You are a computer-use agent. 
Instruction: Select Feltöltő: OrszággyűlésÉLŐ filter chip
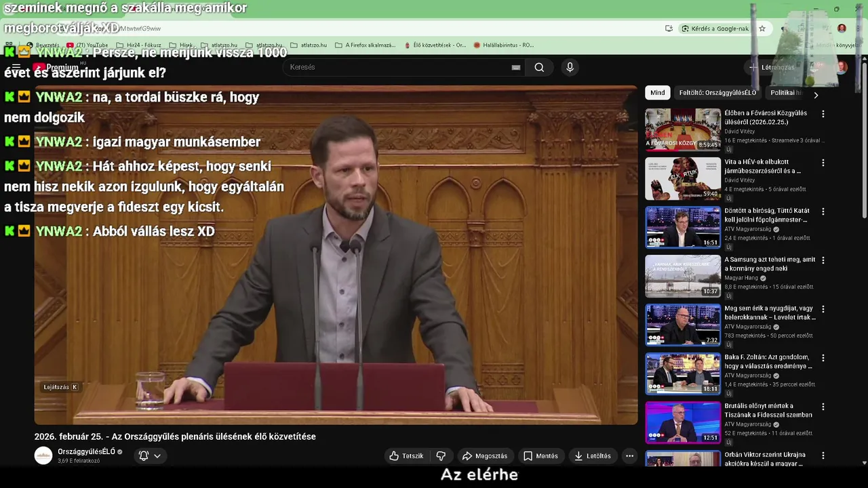pos(717,93)
